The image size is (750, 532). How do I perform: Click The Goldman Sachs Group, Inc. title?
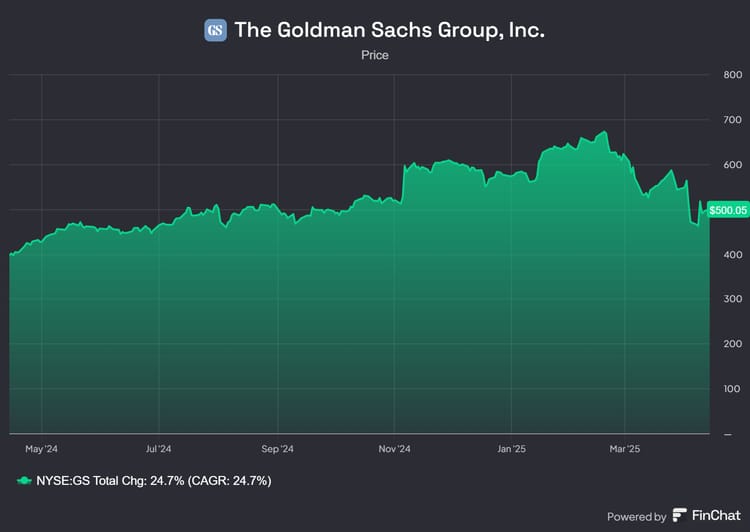click(x=389, y=30)
